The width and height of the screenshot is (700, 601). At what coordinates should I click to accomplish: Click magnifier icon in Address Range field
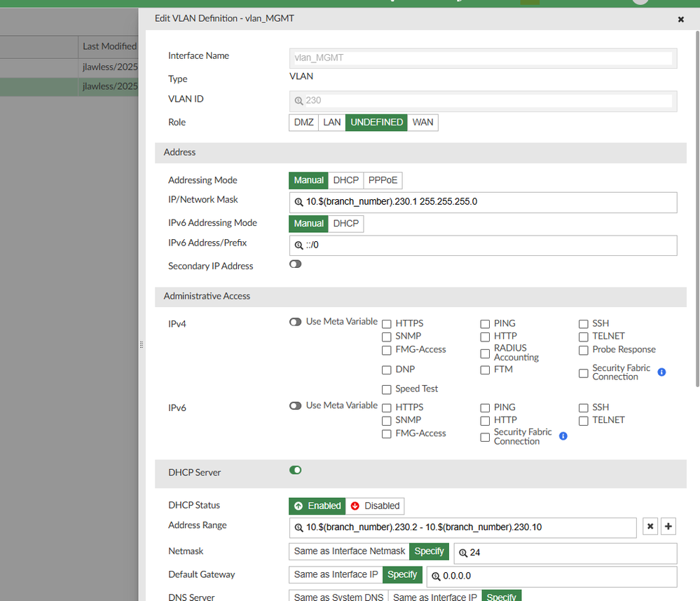coord(298,528)
